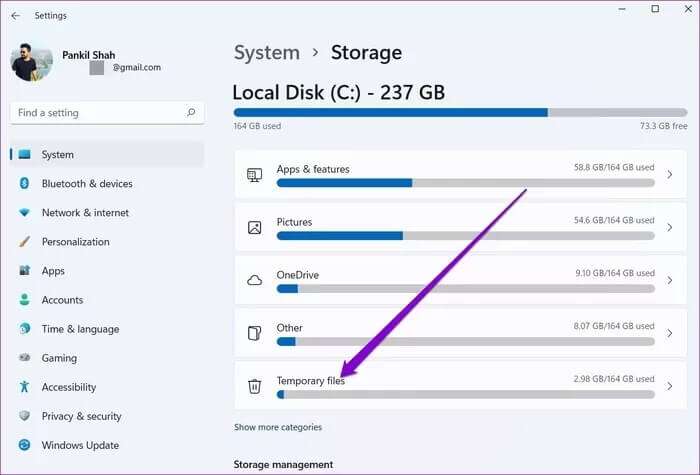Click the Temporary files trash icon

[x=254, y=386]
